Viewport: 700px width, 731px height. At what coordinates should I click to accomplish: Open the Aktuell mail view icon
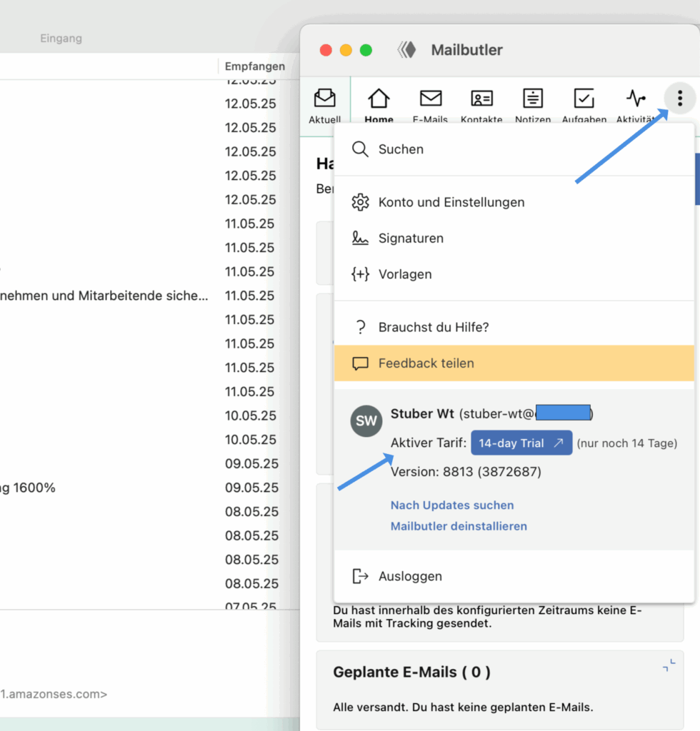tap(324, 106)
